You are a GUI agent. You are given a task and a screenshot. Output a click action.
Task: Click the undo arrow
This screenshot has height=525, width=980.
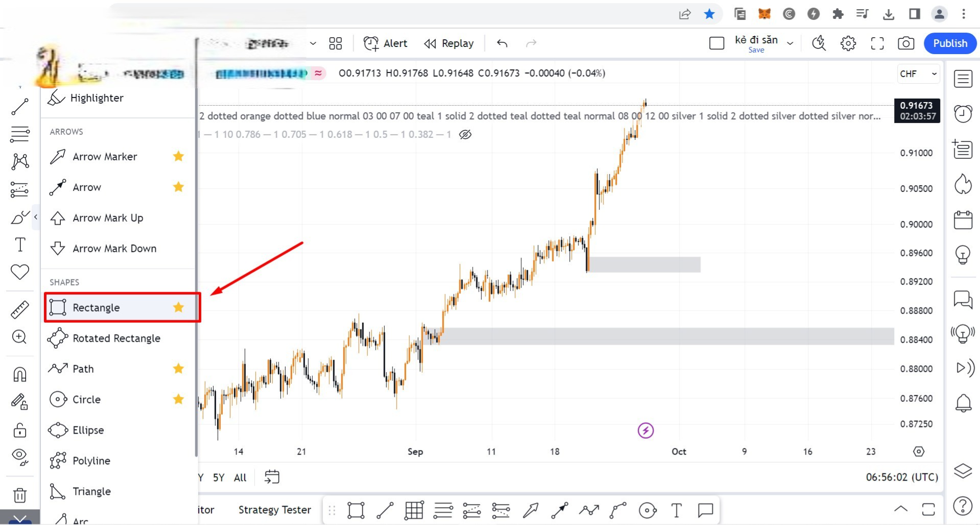tap(502, 43)
